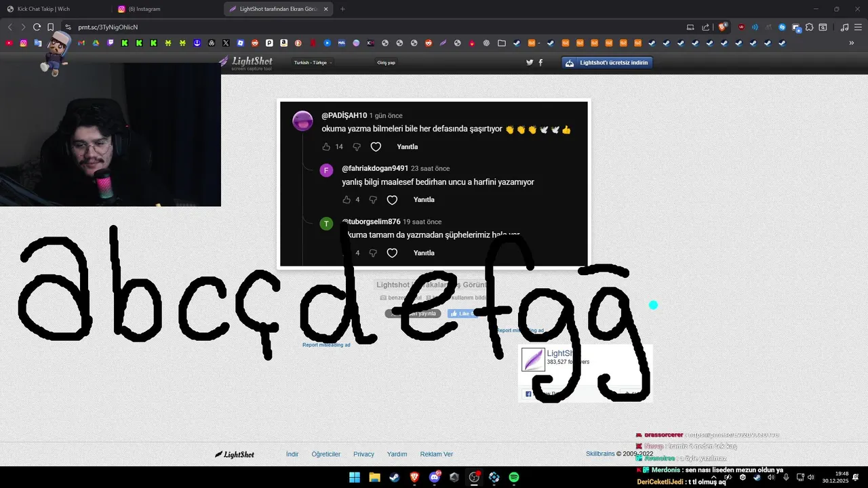Open the browser hamburger menu

coord(858,27)
